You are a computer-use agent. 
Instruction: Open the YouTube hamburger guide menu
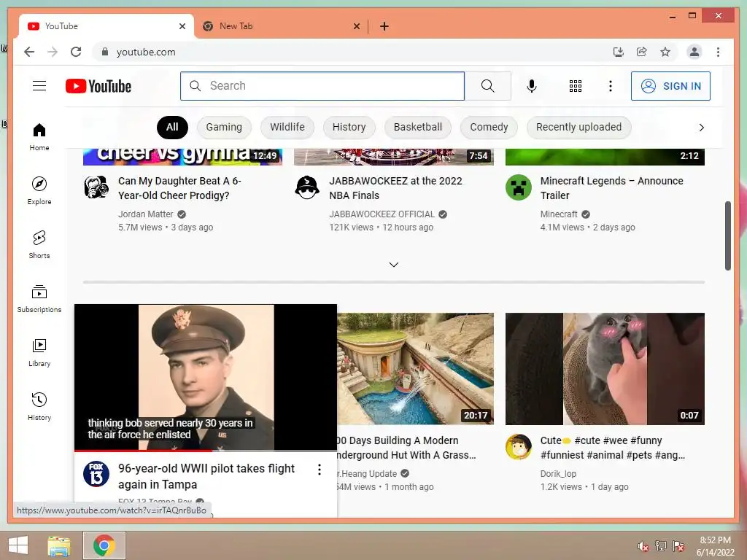(x=39, y=86)
